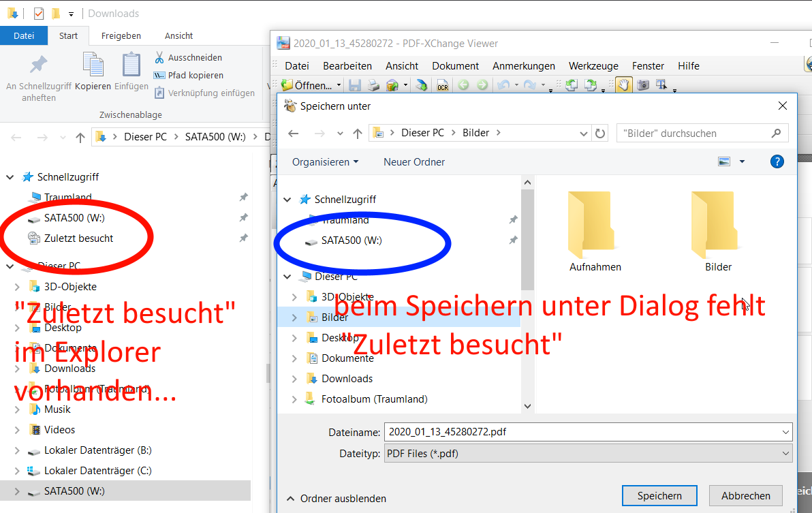Click the view mode icon in save dialog
This screenshot has height=513, width=812.
point(724,161)
